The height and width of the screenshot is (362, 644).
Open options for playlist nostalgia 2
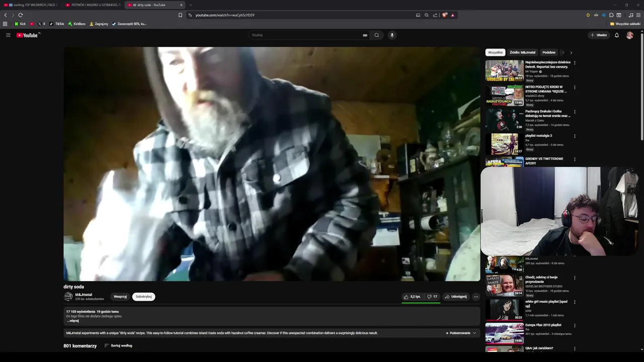[575, 136]
